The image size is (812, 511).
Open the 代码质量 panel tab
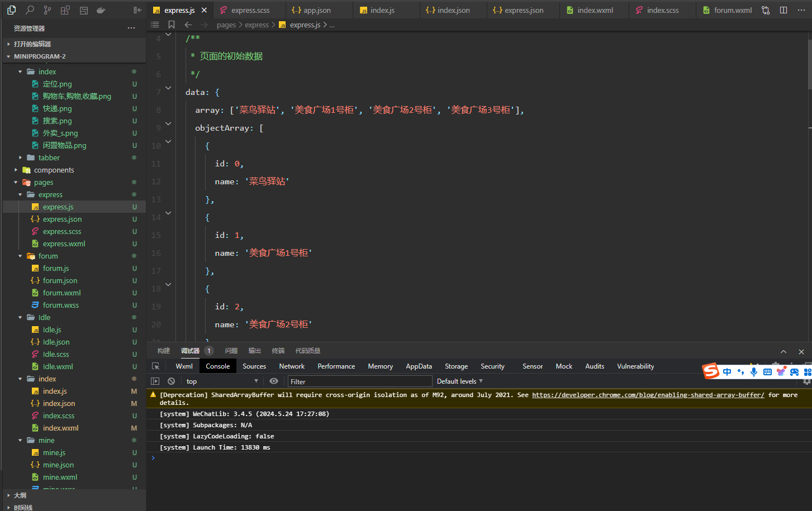click(x=308, y=351)
